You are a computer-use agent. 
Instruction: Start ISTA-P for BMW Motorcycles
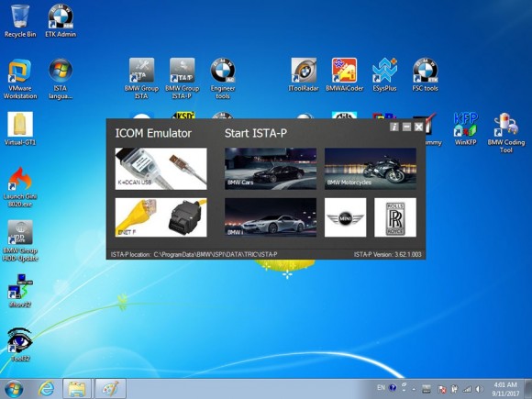(x=371, y=169)
